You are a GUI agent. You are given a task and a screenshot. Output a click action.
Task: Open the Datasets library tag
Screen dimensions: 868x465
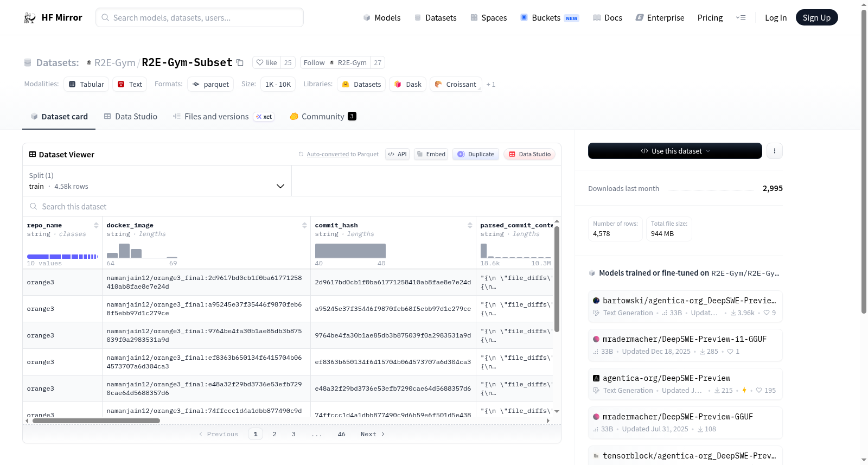click(361, 84)
